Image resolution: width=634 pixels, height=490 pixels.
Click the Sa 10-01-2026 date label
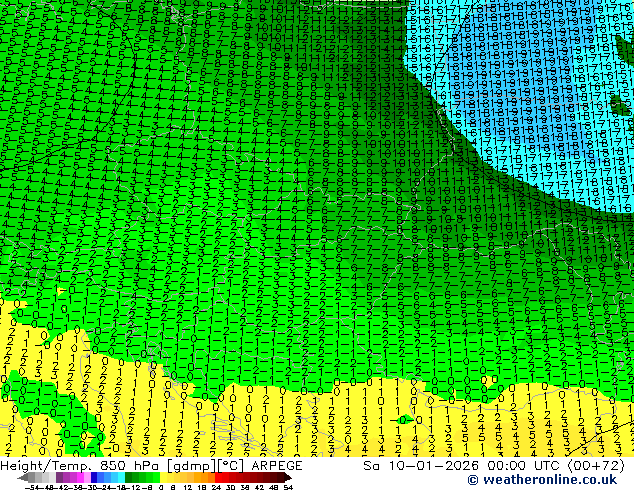(421, 466)
